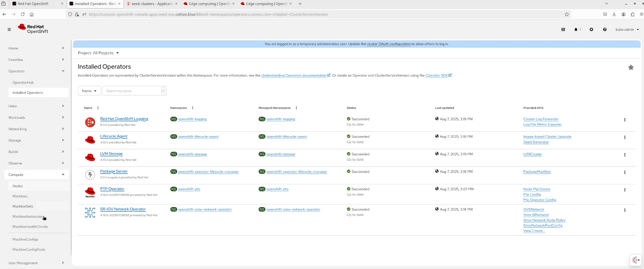644x269 pixels.
Task: Open kebab menu for PTP Operator row
Action: pyautogui.click(x=625, y=190)
